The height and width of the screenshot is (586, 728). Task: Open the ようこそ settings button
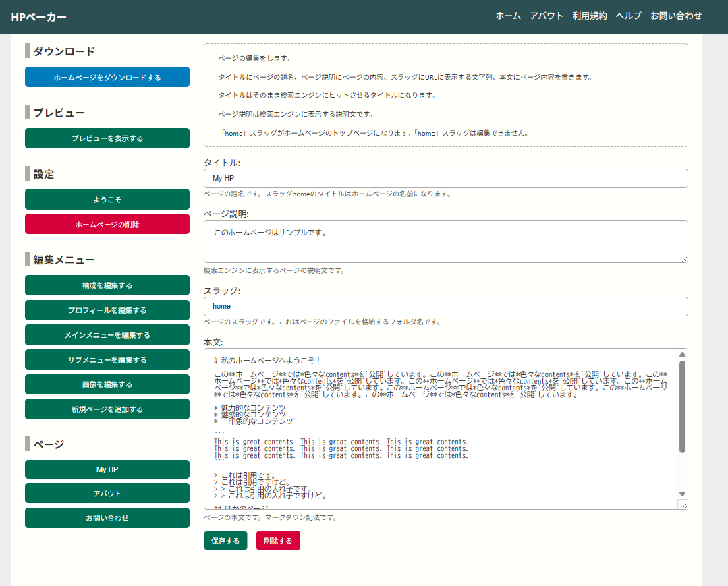click(107, 199)
